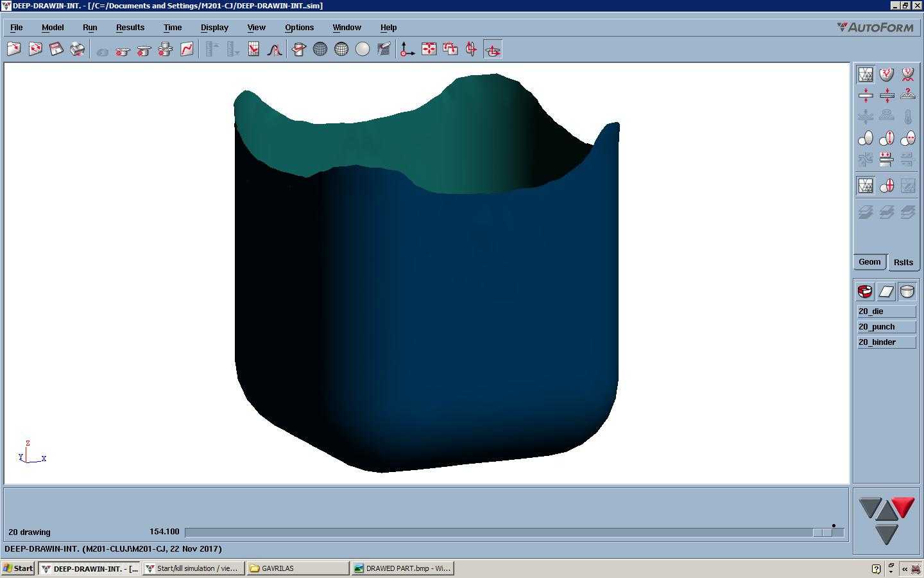The width and height of the screenshot is (924, 578).
Task: Click the tool-with-sheet display icon
Action: (299, 49)
